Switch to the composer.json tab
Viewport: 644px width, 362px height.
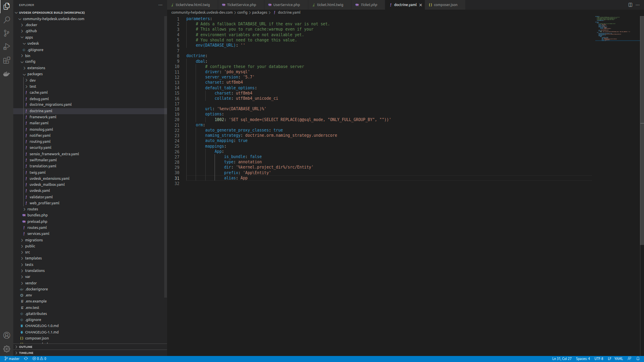point(445,5)
